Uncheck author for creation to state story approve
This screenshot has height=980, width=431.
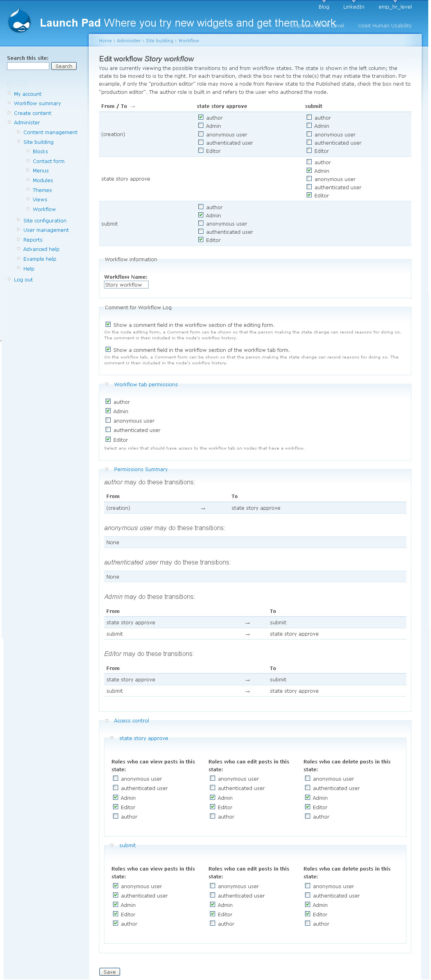(201, 117)
